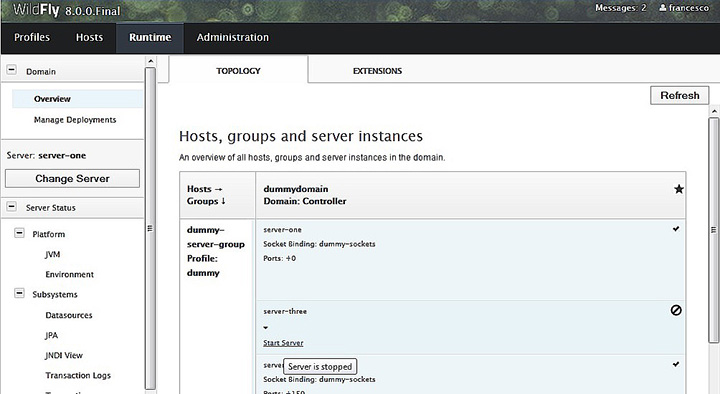This screenshot has width=720, height=394.
Task: Open the Administration menu
Action: (233, 37)
